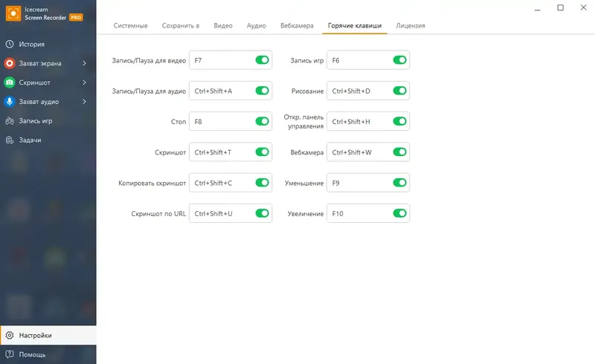Disable the Запись/Пауза для видео hotkey toggle

(x=262, y=60)
